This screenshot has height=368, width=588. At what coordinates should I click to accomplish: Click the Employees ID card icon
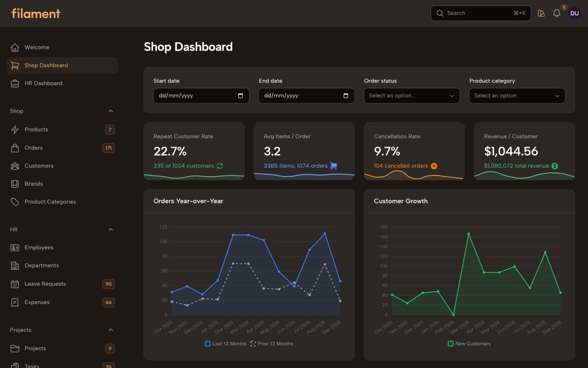pyautogui.click(x=15, y=247)
